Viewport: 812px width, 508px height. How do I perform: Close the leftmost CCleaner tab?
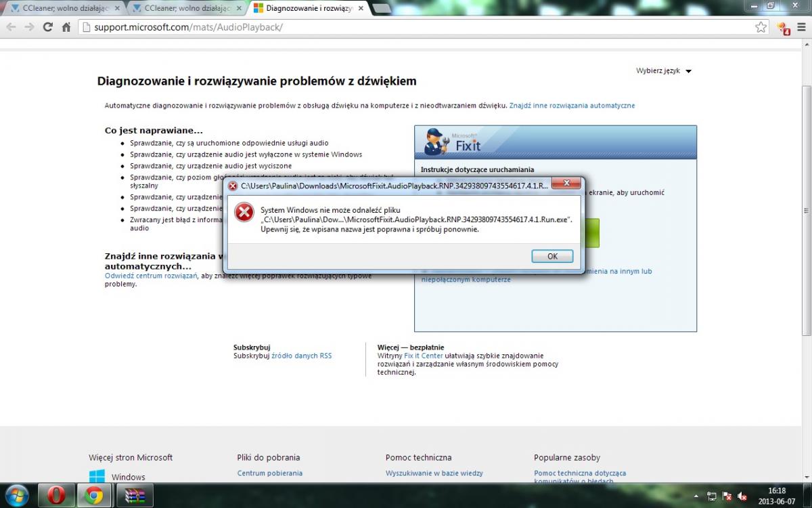click(116, 8)
